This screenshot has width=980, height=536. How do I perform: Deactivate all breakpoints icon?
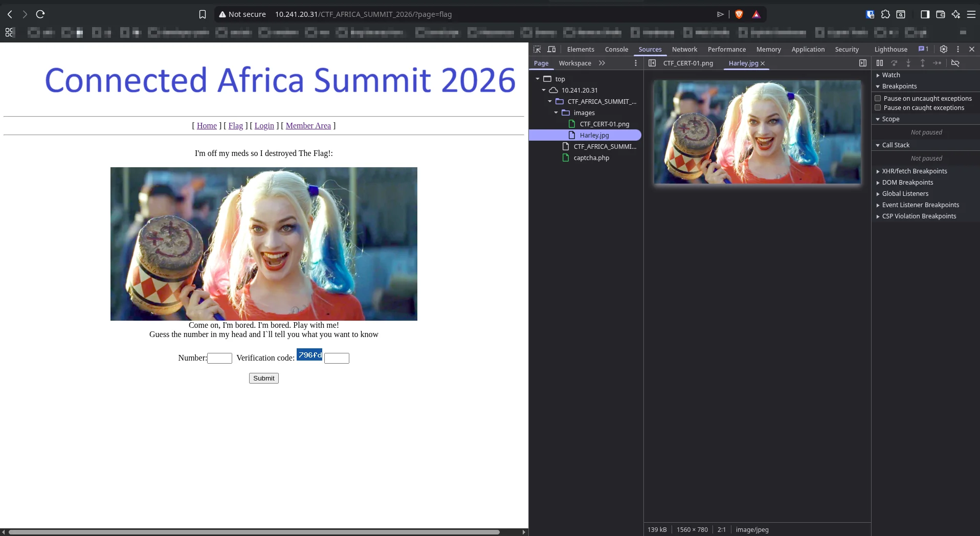tap(955, 63)
